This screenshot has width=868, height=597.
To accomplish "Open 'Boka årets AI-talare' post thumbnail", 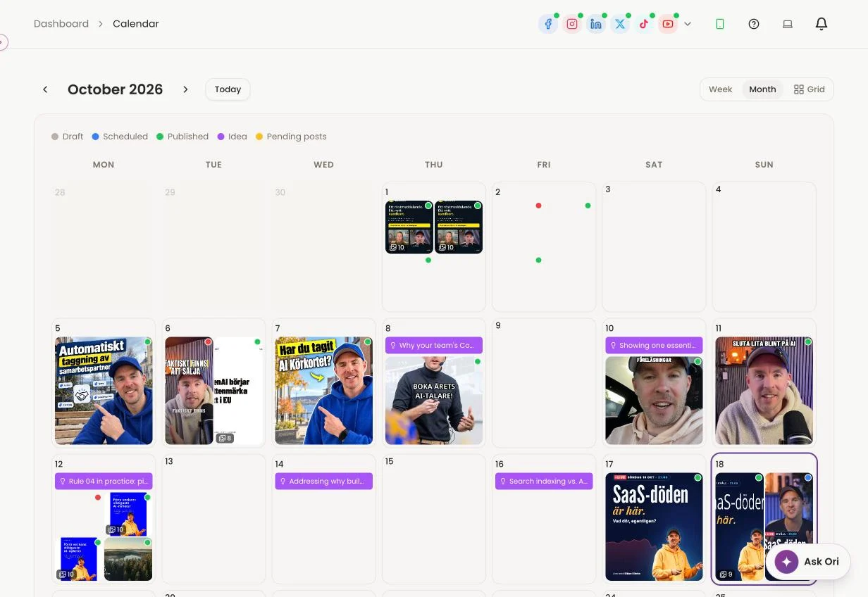I will pyautogui.click(x=434, y=401).
